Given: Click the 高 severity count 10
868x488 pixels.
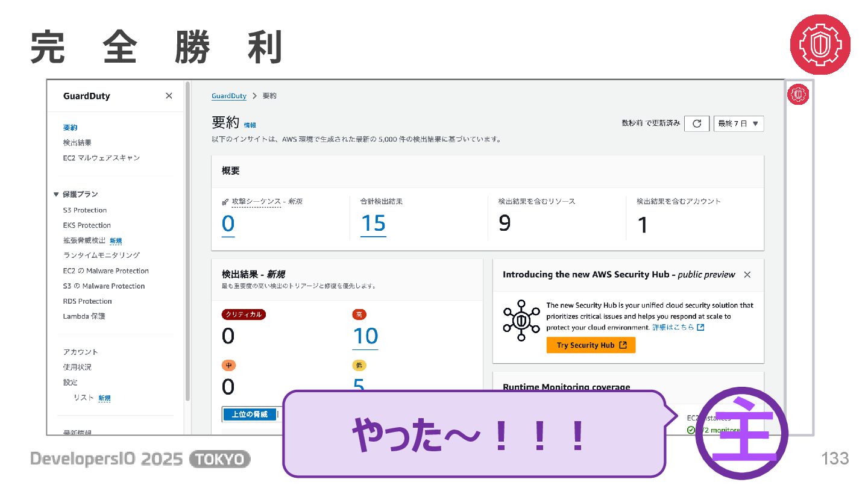Looking at the screenshot, I should (x=365, y=336).
